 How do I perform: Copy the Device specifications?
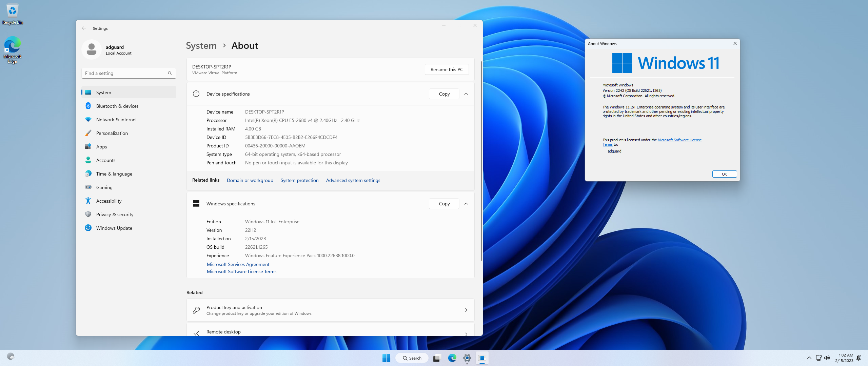[444, 94]
